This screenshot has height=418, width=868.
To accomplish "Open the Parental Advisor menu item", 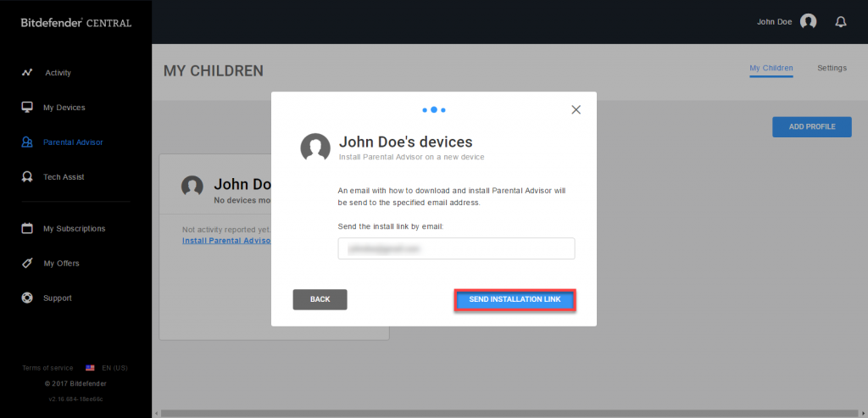I will (73, 142).
